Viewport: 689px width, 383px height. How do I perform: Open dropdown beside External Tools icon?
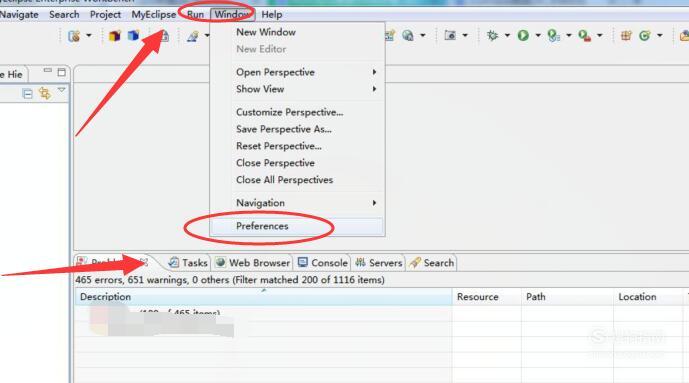click(x=599, y=36)
